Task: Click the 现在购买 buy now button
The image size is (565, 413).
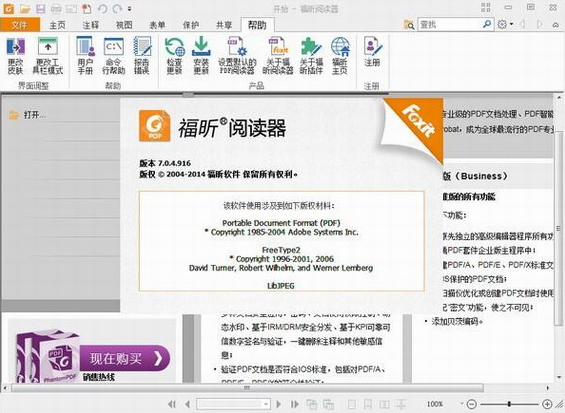Action: point(124,358)
